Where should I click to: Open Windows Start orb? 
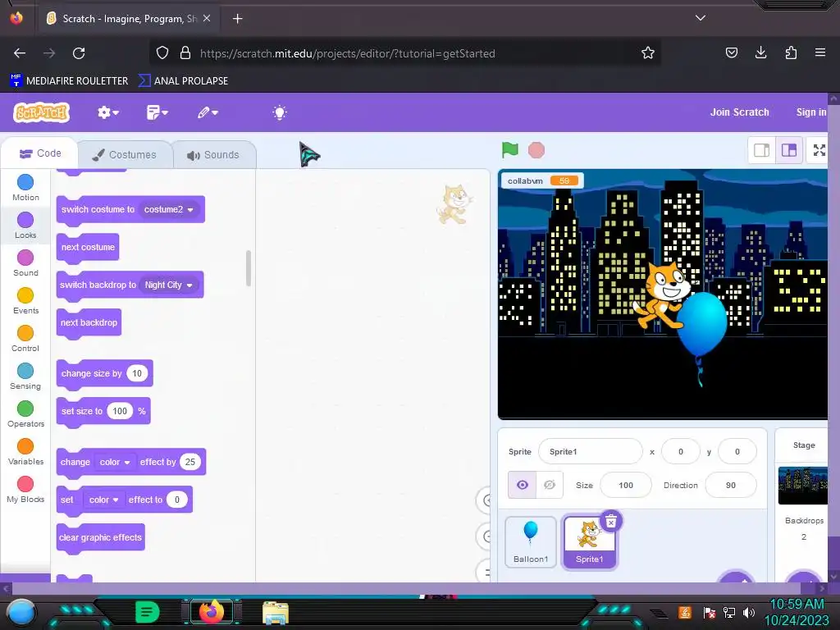coord(21,613)
